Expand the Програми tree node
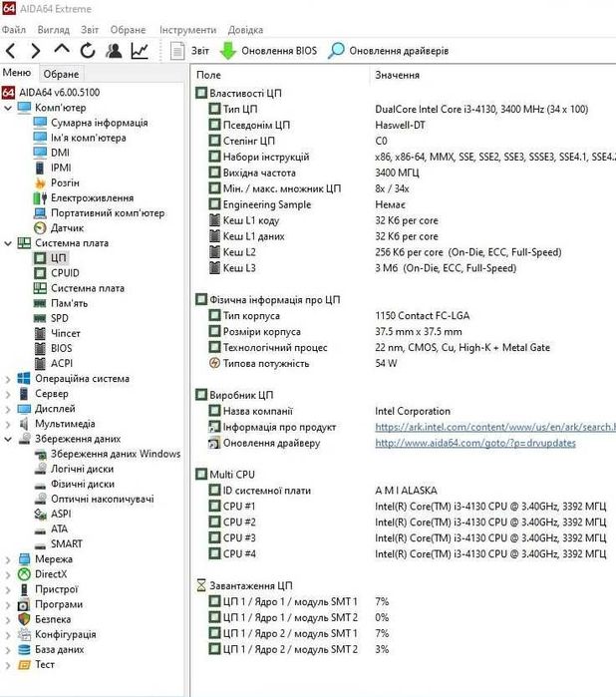This screenshot has width=616, height=697. [8, 605]
